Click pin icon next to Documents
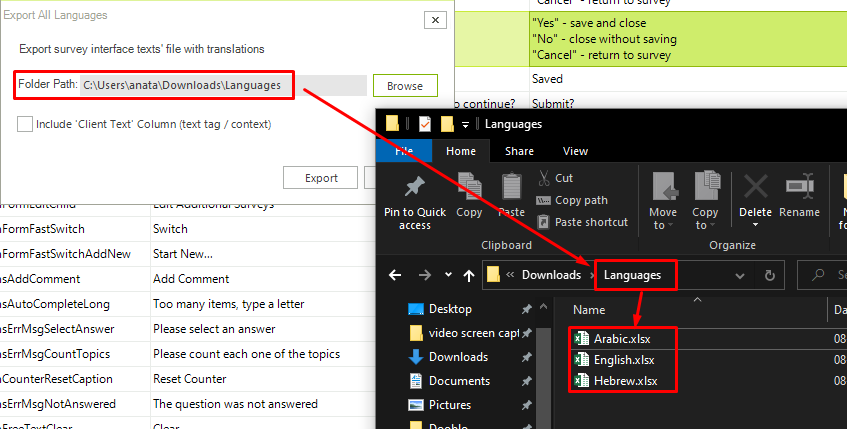 coord(526,381)
